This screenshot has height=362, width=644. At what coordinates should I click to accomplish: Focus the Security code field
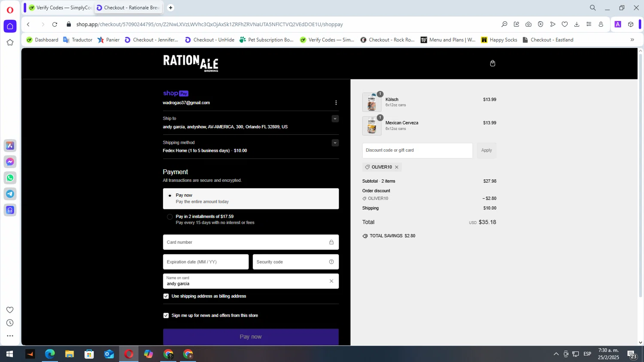pos(296,262)
